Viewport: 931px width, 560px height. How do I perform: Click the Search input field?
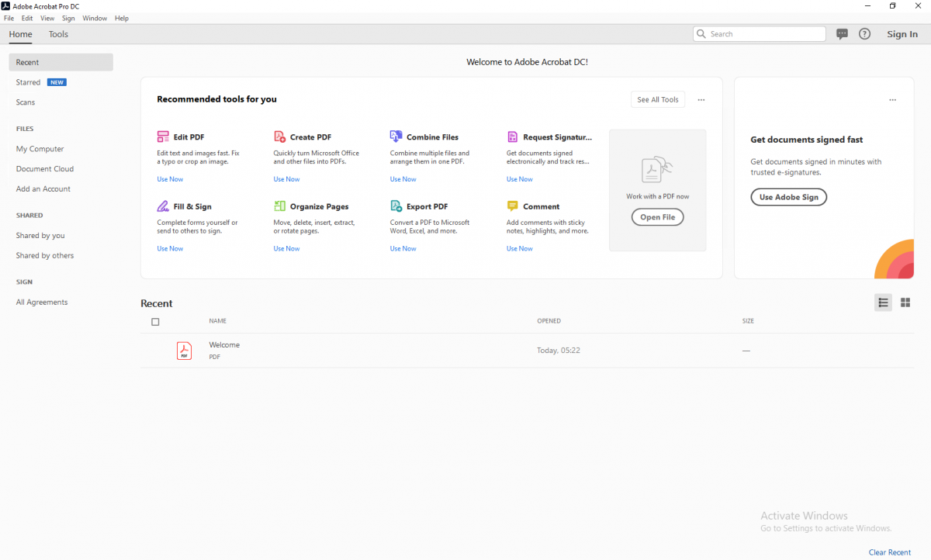click(x=759, y=34)
